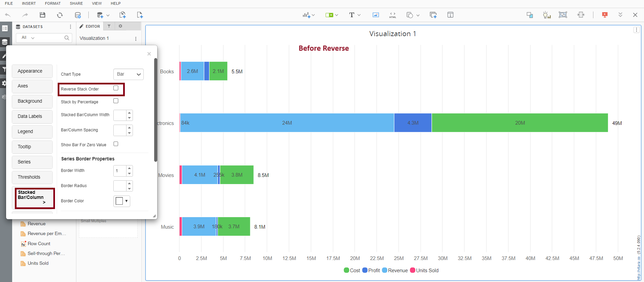644x282 pixels.
Task: Click the Presentation mode icon
Action: 605,15
